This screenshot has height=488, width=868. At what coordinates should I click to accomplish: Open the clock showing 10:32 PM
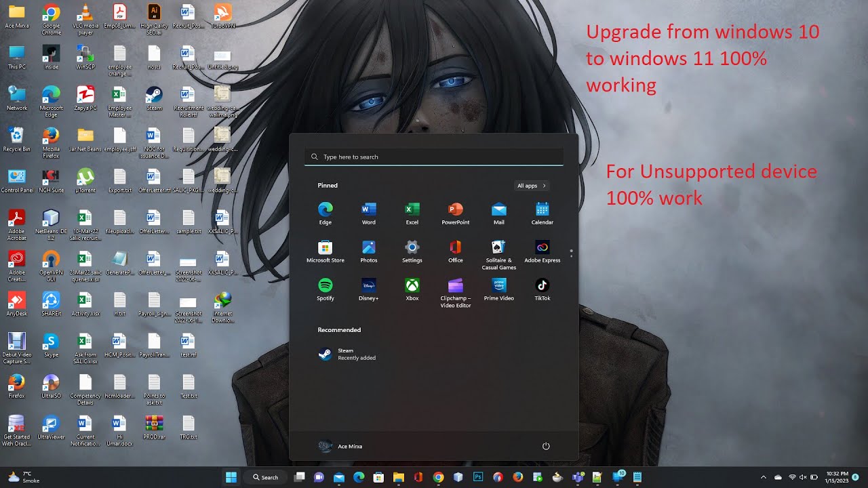pyautogui.click(x=837, y=477)
